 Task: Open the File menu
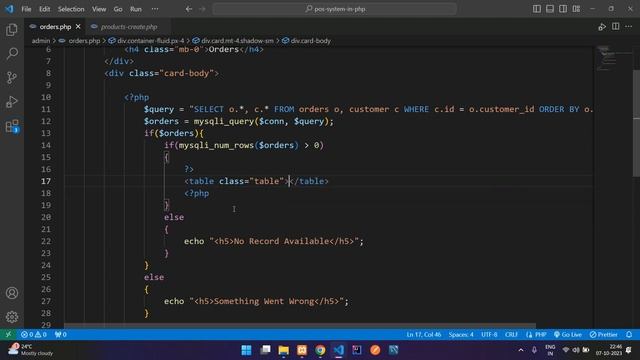(x=26, y=9)
